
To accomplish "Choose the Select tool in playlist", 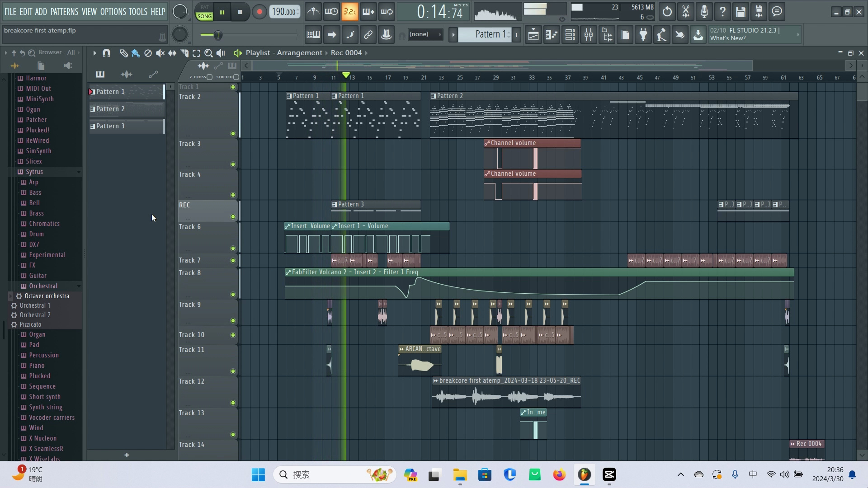I will point(197,53).
